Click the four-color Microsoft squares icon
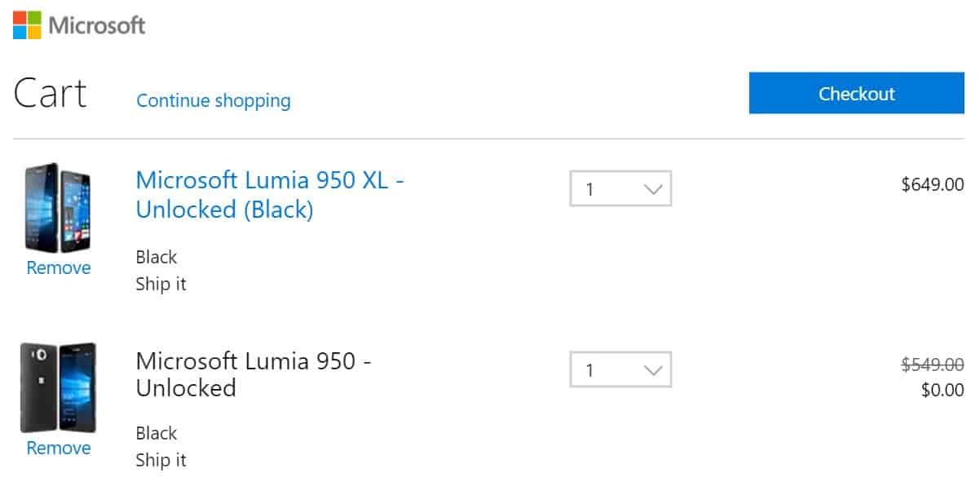Screen dimensions: 980x486 click(25, 24)
